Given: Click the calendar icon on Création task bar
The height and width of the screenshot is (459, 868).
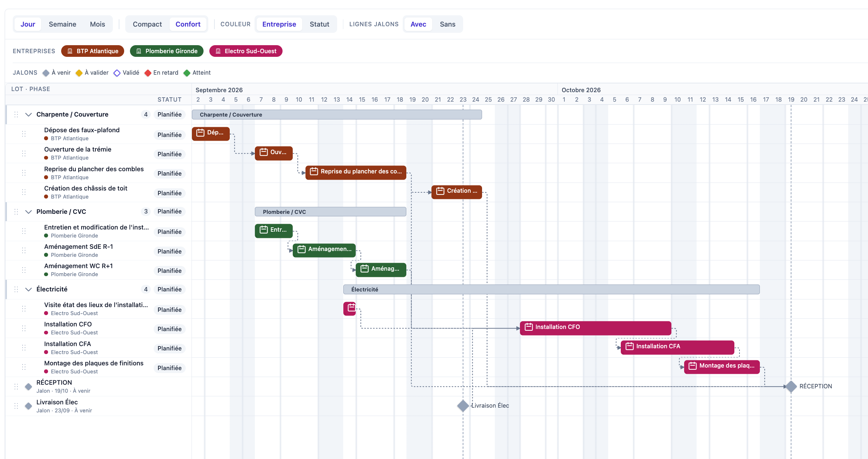Looking at the screenshot, I should pyautogui.click(x=440, y=191).
